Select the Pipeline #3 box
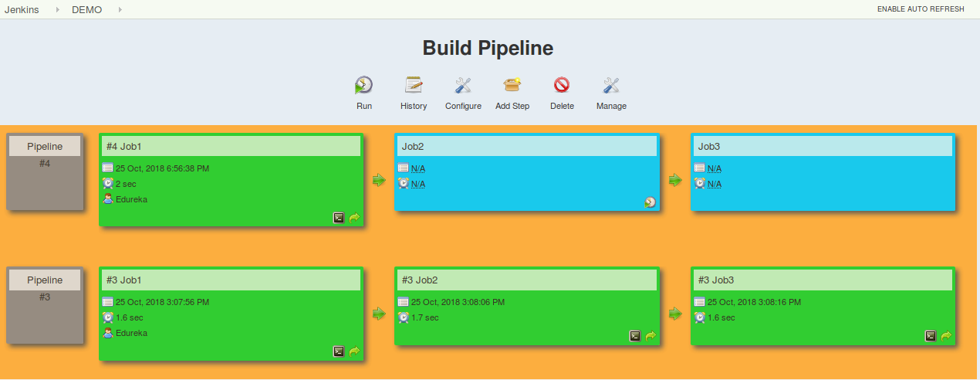 (x=45, y=305)
